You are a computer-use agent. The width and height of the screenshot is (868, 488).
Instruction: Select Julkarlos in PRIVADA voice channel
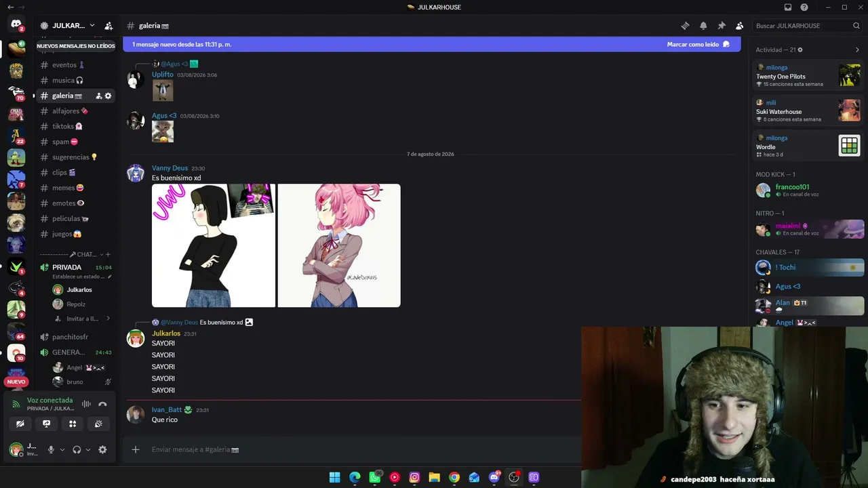[x=80, y=290]
